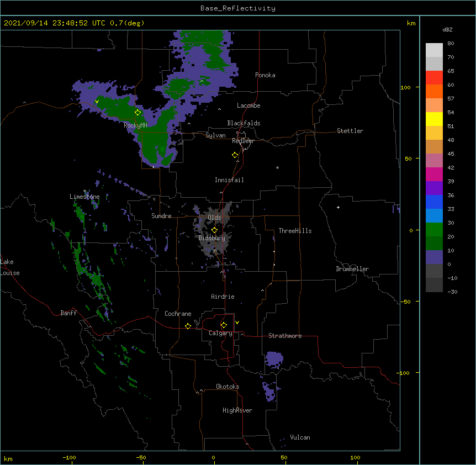
Task: Click the Ponoka city label
Action: 265,75
